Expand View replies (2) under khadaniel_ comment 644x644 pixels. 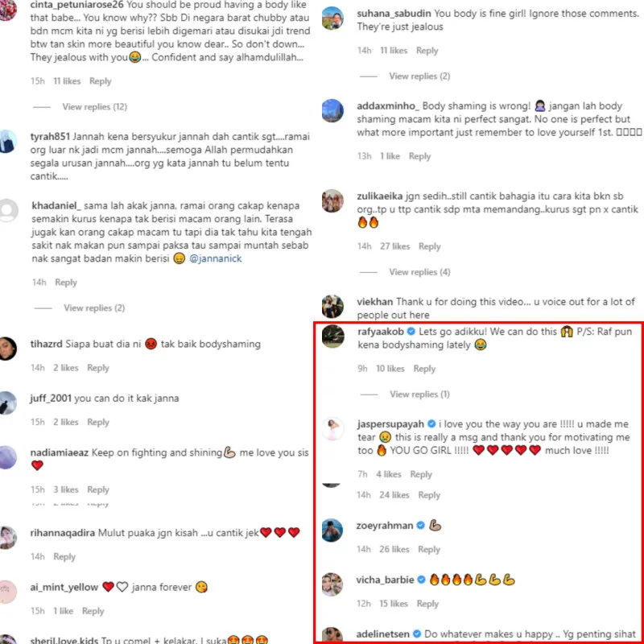click(x=94, y=308)
